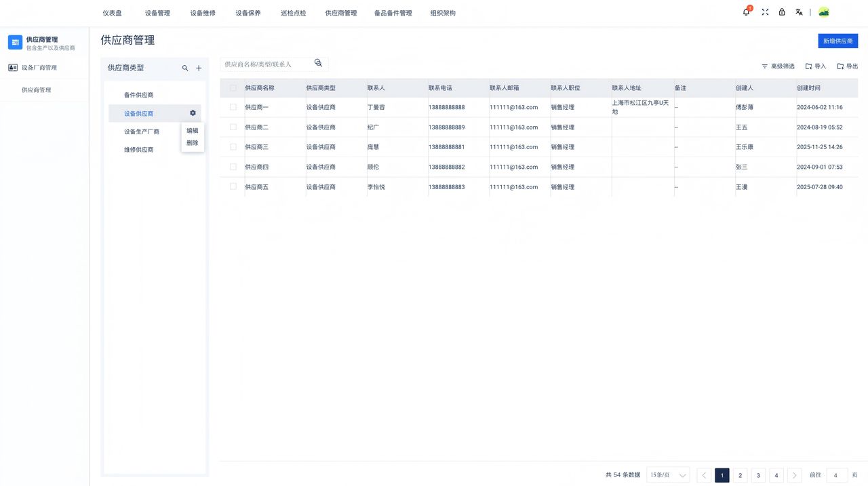Open the 15条/页 page size dropdown
868x486 pixels.
click(x=668, y=475)
